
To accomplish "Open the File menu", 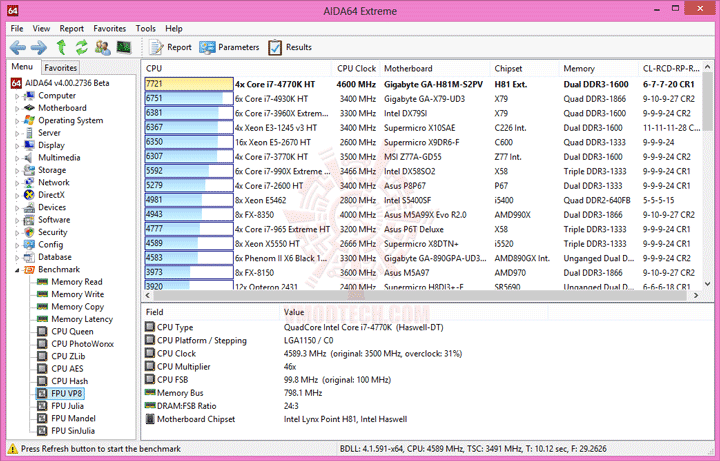I will tap(17, 28).
